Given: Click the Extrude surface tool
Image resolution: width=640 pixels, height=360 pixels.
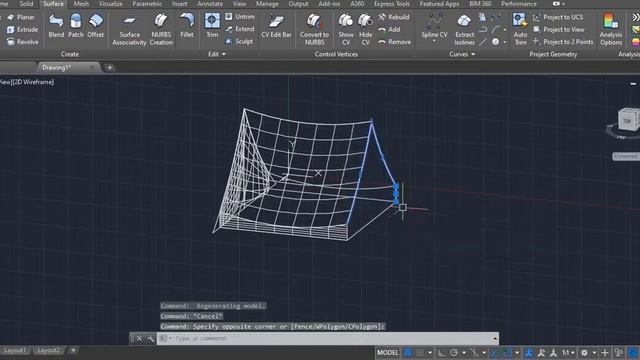Looking at the screenshot, I should 22,29.
